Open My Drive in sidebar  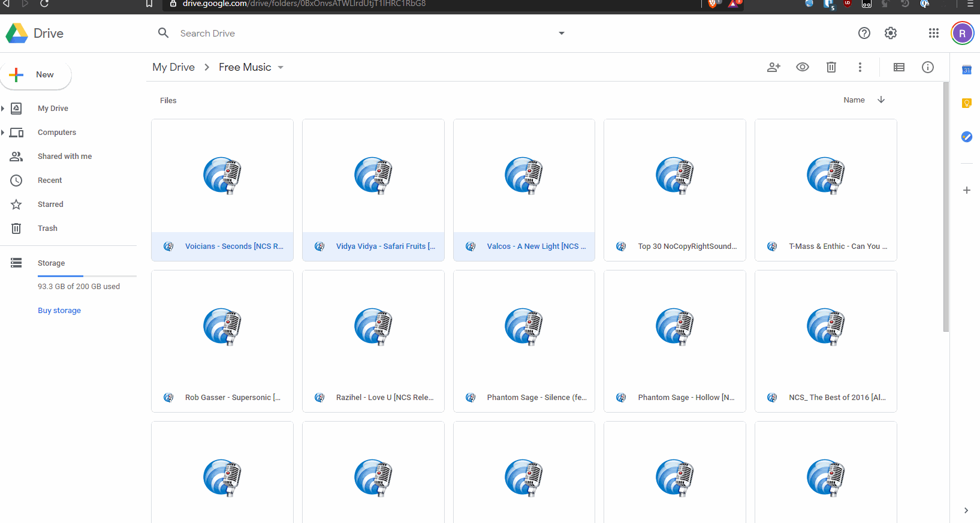(x=53, y=109)
